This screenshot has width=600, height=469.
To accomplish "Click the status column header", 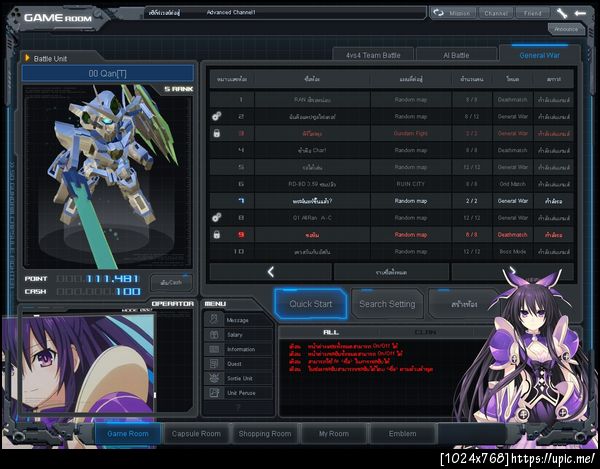I will 553,79.
